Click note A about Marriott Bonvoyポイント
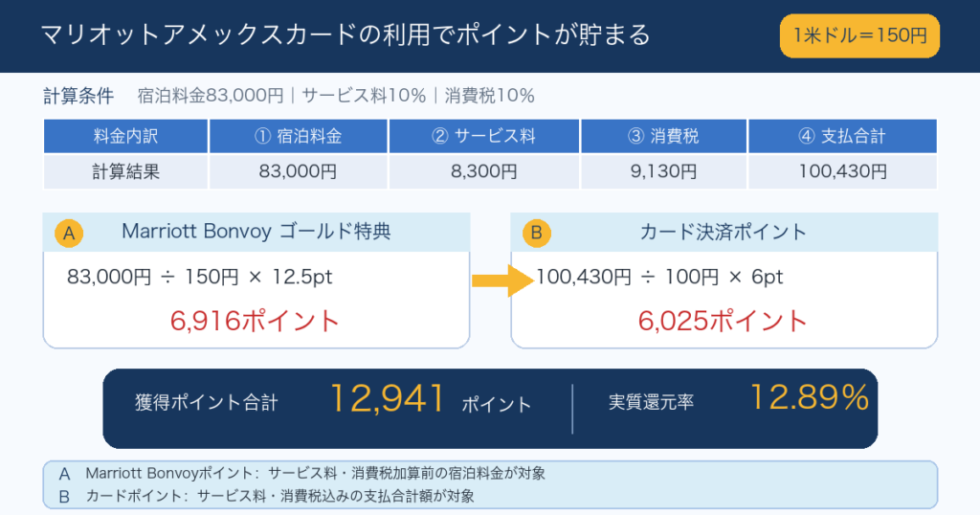This screenshot has height=515, width=980. point(301,474)
